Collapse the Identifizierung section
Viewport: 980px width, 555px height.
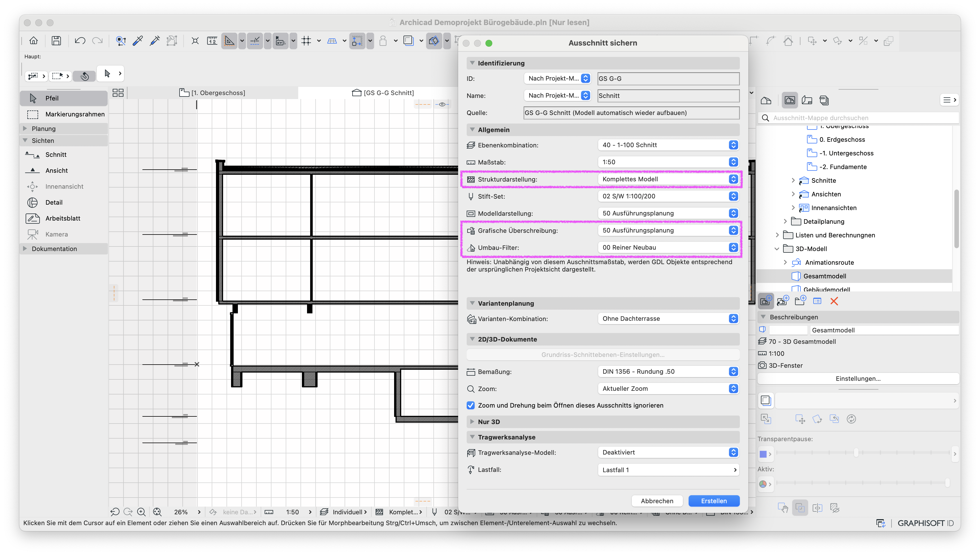coord(472,63)
